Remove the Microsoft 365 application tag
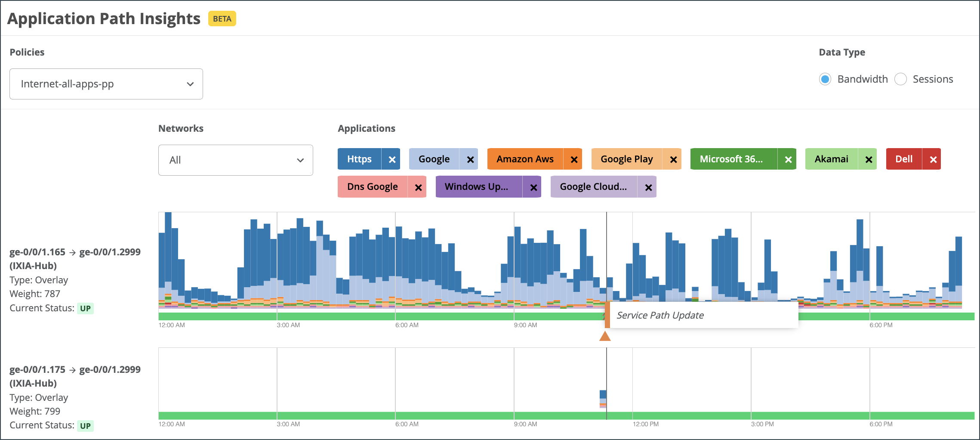 [x=788, y=160]
